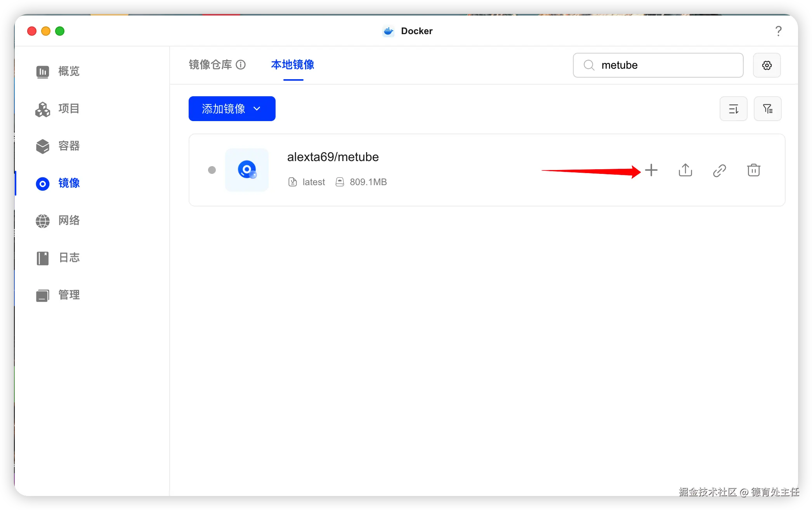Click the filter funnel icon

click(x=767, y=109)
